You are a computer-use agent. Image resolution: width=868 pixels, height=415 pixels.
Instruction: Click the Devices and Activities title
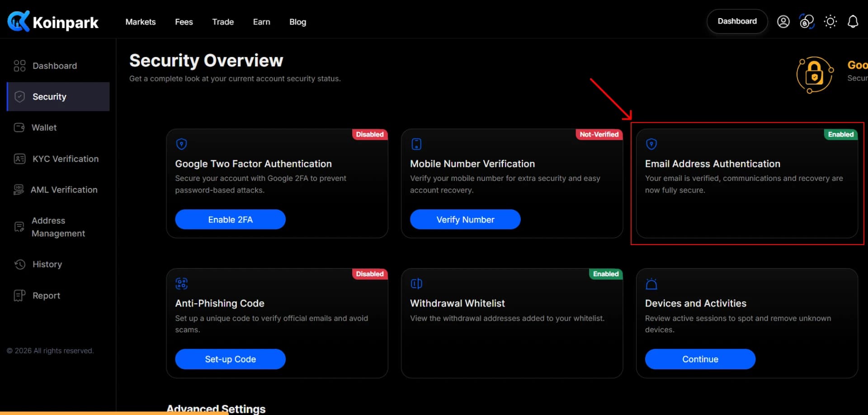(x=696, y=303)
